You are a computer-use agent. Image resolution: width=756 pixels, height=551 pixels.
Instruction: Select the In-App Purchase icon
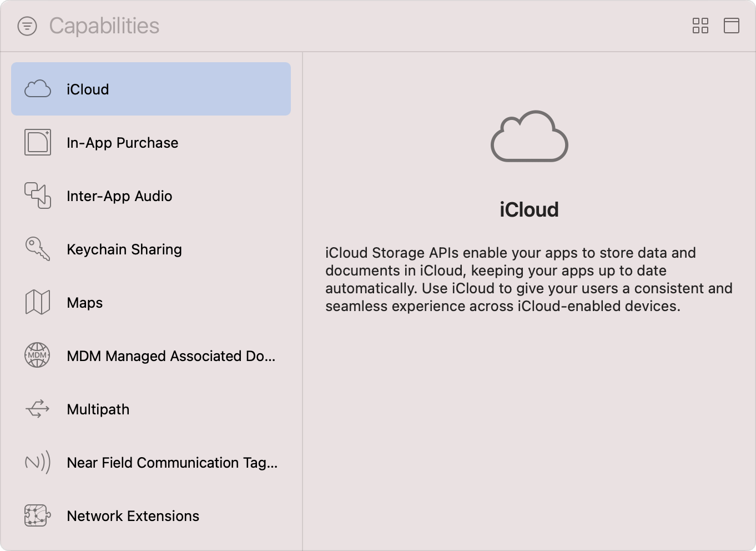37,142
